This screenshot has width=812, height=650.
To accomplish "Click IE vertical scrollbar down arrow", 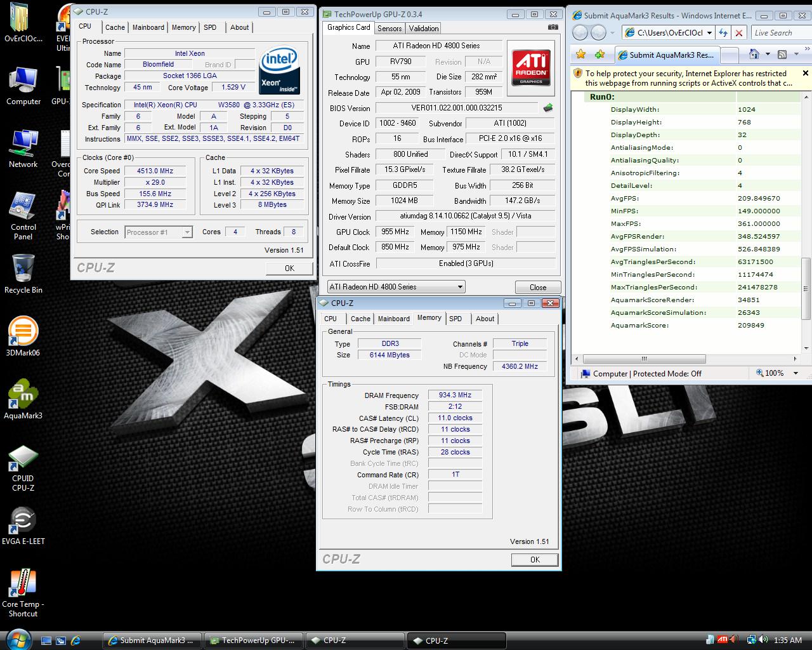I will click(806, 348).
